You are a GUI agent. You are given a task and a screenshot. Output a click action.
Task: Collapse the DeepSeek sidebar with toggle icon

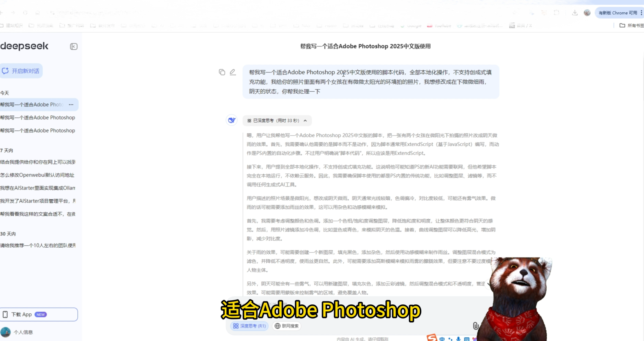pos(74,46)
